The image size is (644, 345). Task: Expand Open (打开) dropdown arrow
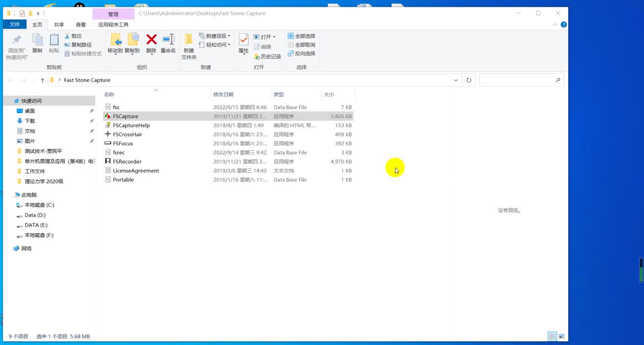click(274, 37)
